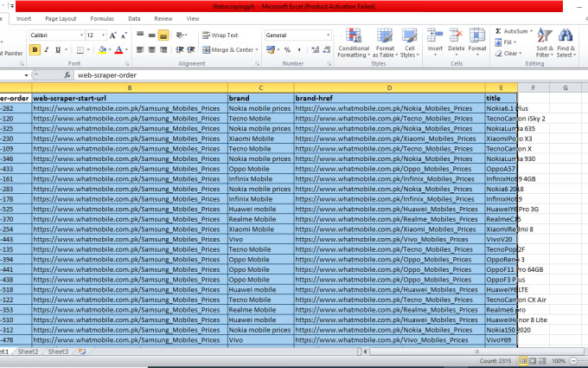Set Middle Align vertical alignment
This screenshot has height=368, width=588.
click(x=152, y=35)
